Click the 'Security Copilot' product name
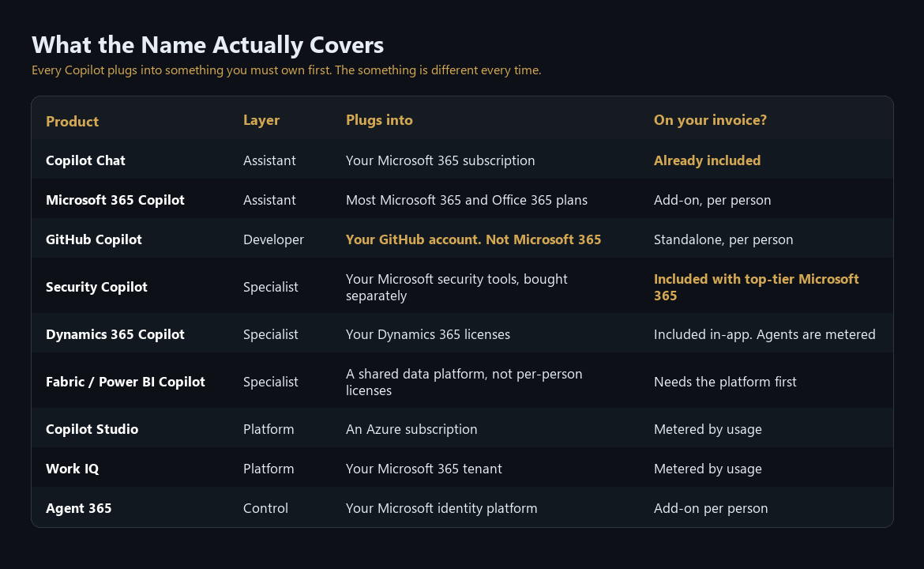924x569 pixels. point(96,287)
